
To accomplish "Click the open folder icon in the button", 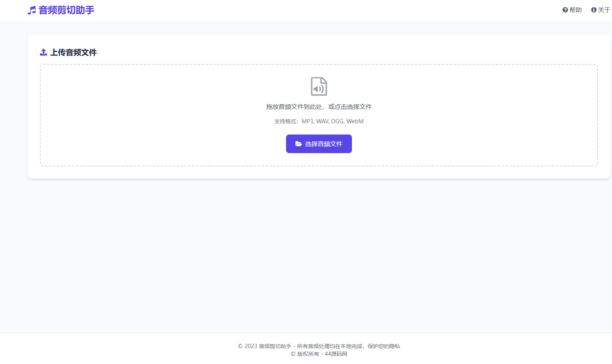I will pos(298,144).
